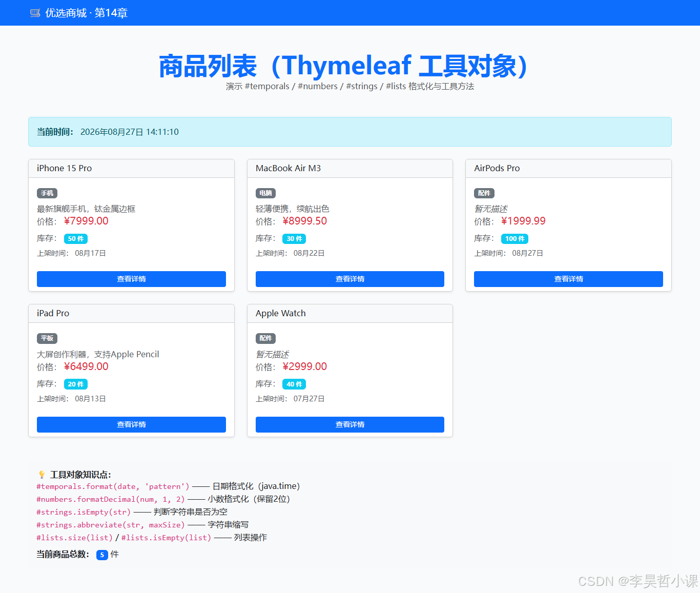
Task: Click the price ¥8999.50
Action: [304, 221]
